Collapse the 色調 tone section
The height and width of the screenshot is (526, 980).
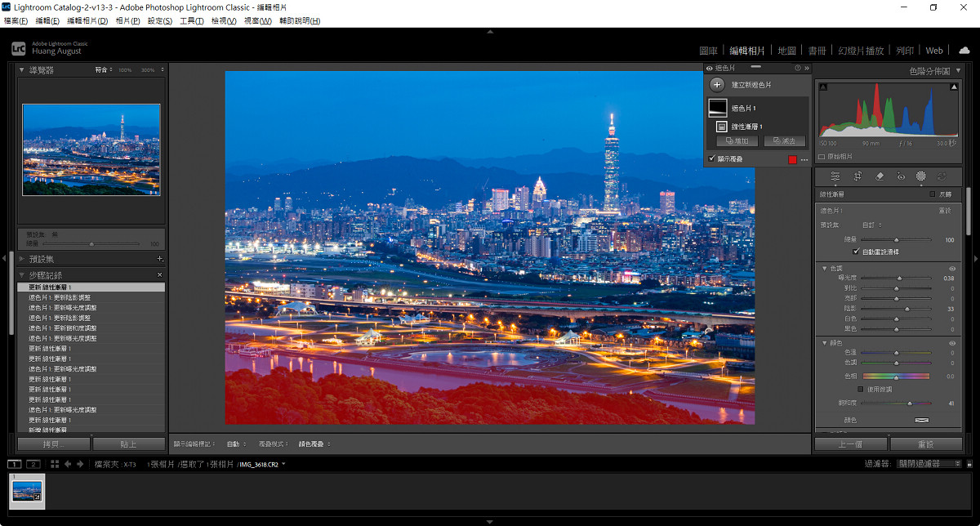pos(825,268)
